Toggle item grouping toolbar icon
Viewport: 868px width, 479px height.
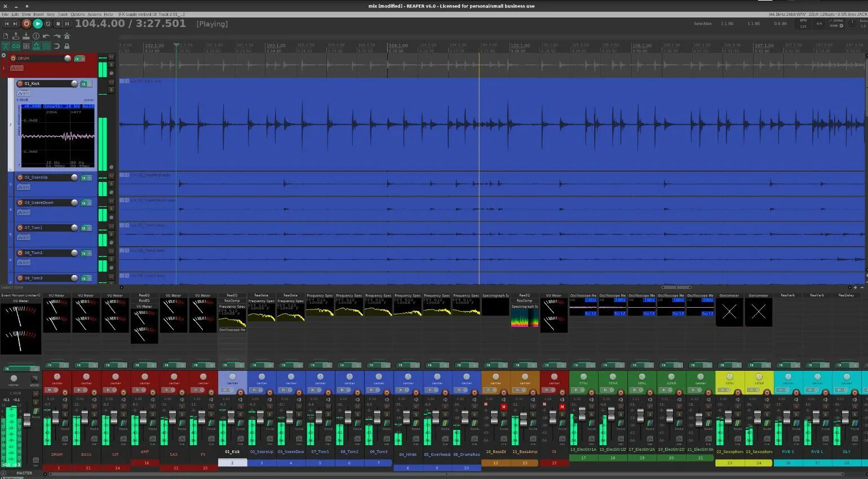click(x=16, y=46)
